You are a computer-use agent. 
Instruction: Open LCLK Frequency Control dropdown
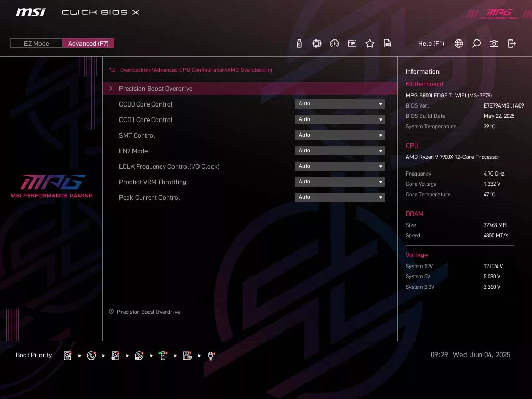pyautogui.click(x=340, y=166)
